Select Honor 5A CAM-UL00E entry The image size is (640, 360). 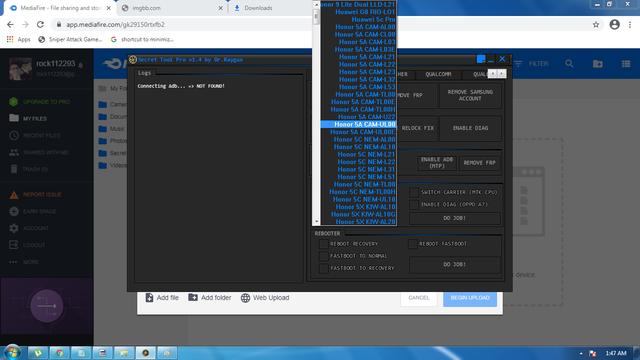[358, 132]
